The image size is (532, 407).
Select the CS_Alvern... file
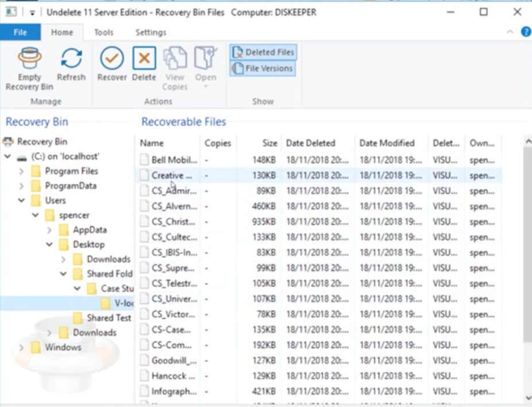175,206
